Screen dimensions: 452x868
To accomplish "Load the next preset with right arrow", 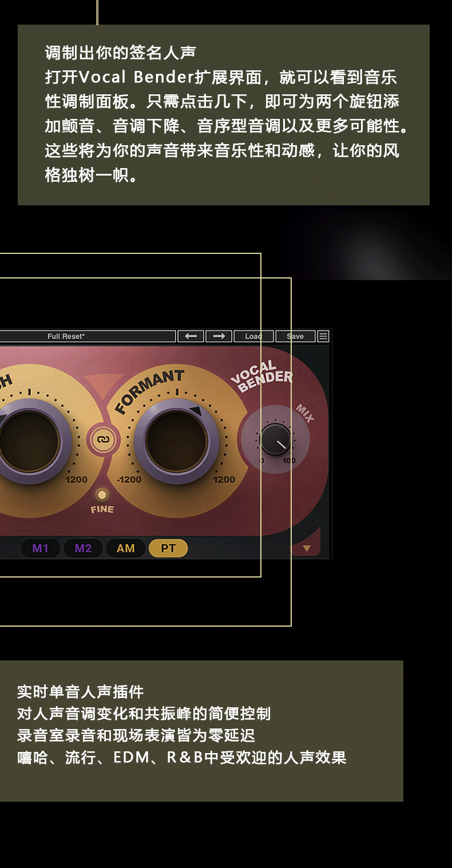I will point(219,336).
